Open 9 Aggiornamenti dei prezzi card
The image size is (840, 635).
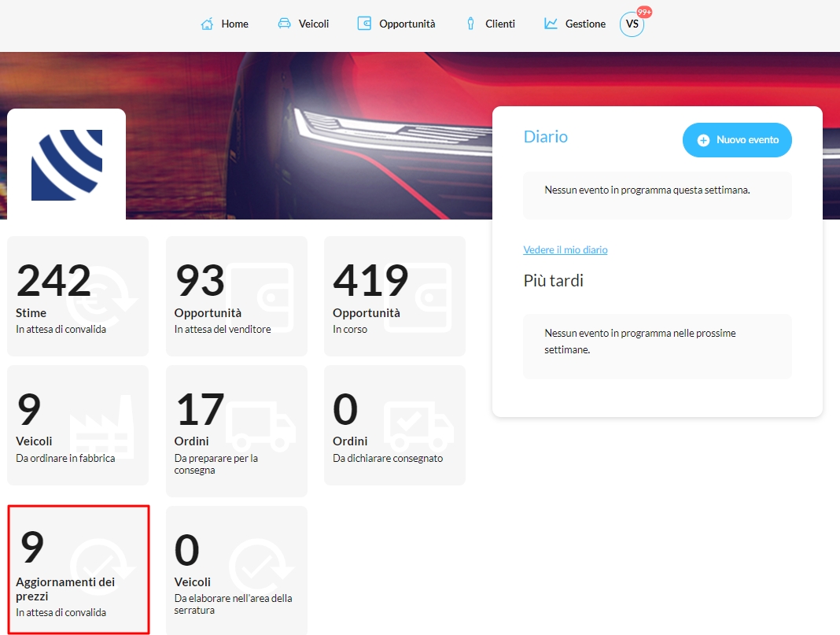click(x=78, y=569)
